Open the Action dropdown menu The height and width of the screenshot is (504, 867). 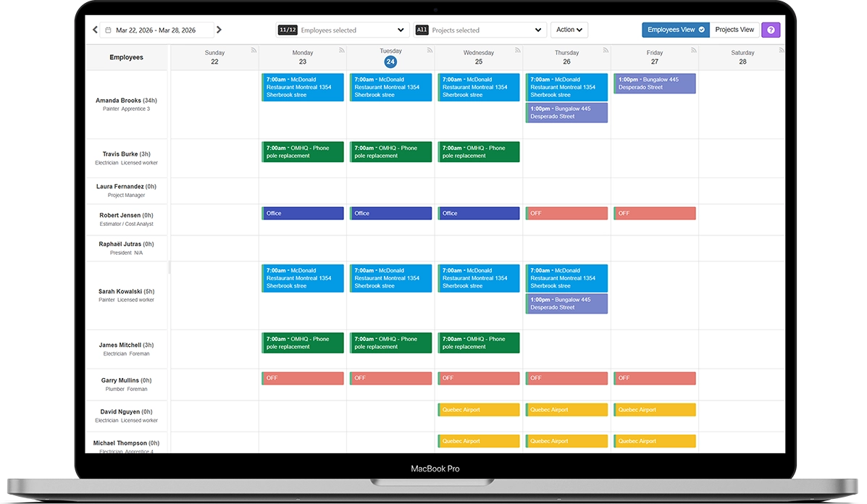tap(569, 30)
